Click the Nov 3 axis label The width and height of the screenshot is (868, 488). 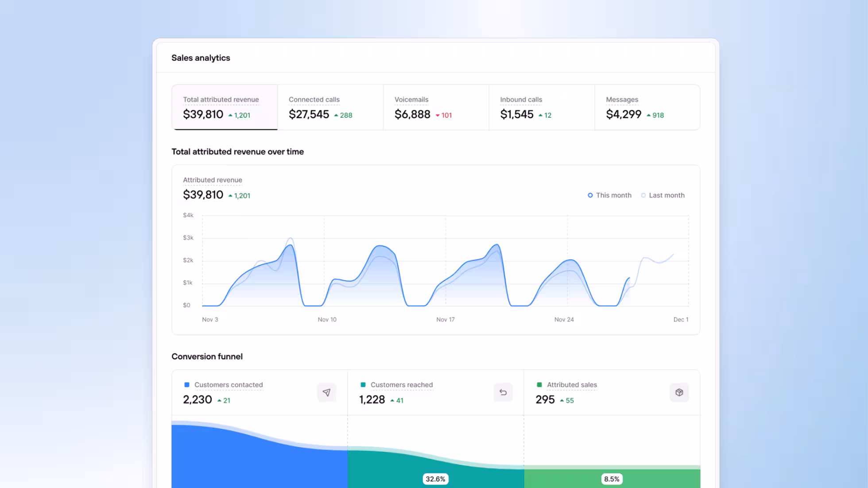tap(210, 320)
